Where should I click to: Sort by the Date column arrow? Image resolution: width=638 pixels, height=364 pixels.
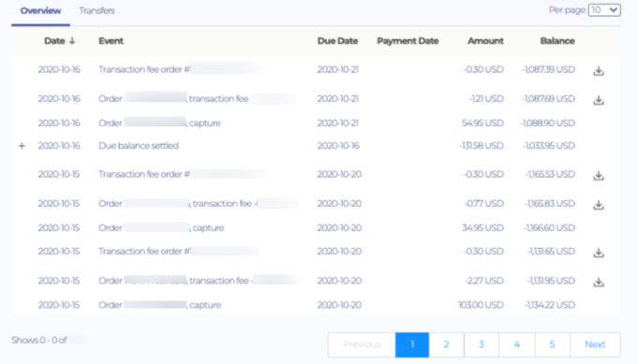point(72,40)
